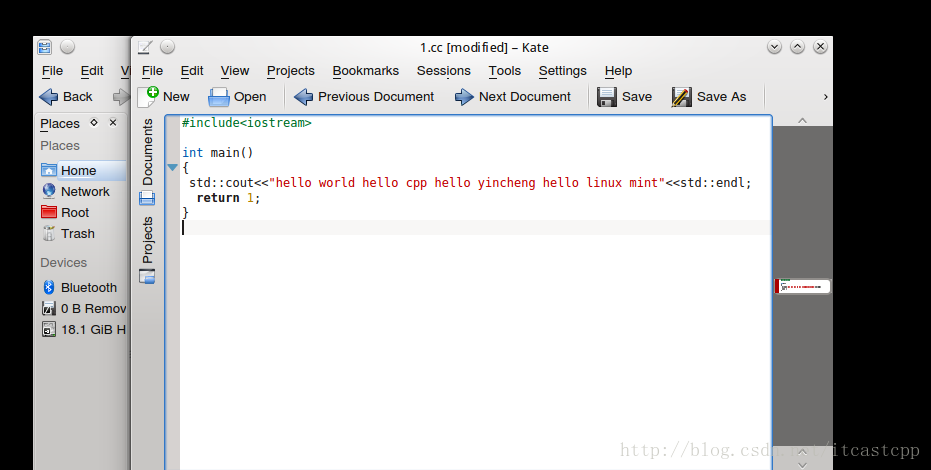Go to Previous Document via its arrow icon
Image resolution: width=931 pixels, height=470 pixels.
point(303,97)
